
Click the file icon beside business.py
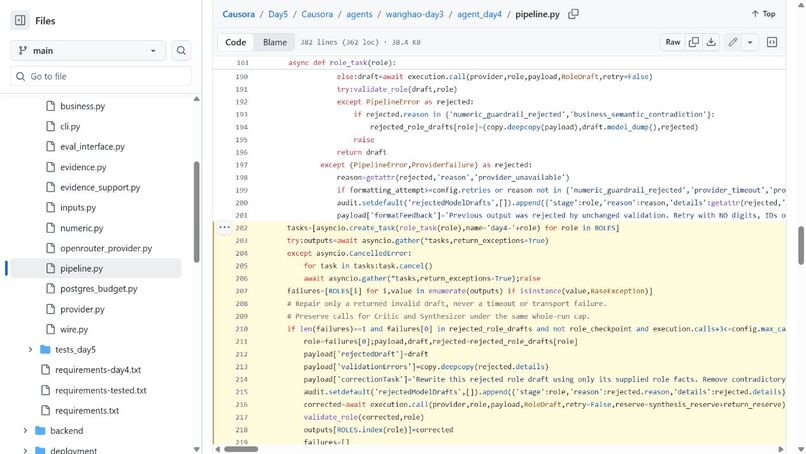[50, 106]
